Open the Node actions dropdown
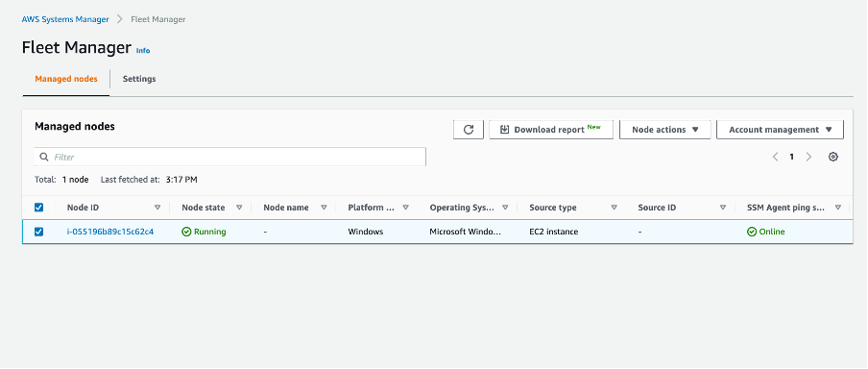 664,130
